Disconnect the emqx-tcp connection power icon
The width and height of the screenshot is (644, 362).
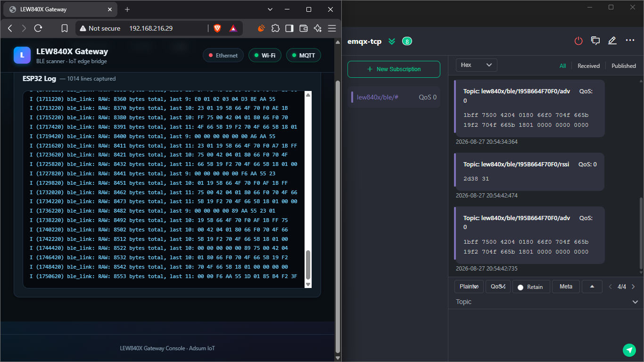click(578, 41)
